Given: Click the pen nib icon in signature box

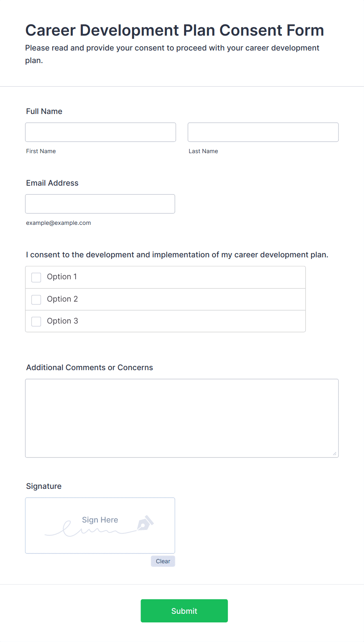Looking at the screenshot, I should (x=145, y=523).
